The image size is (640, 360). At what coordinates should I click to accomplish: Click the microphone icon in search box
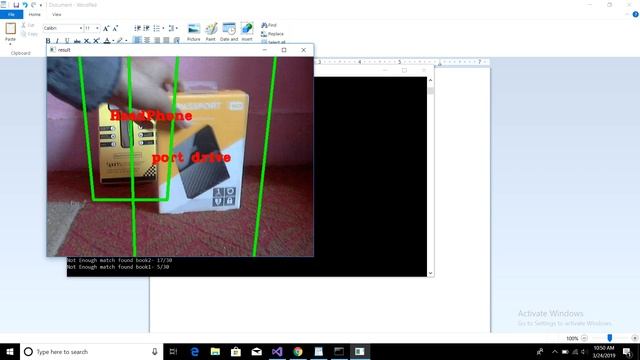155,351
